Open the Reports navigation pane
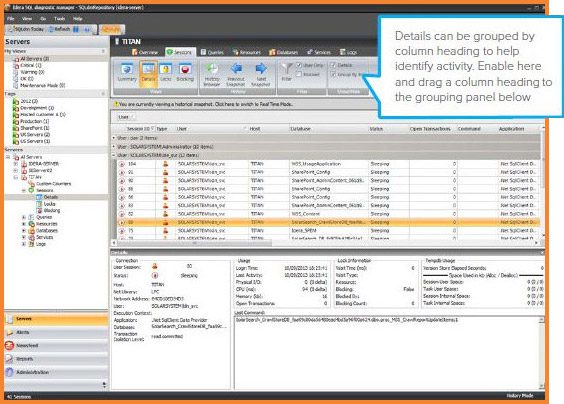The height and width of the screenshot is (404, 564). point(56,359)
